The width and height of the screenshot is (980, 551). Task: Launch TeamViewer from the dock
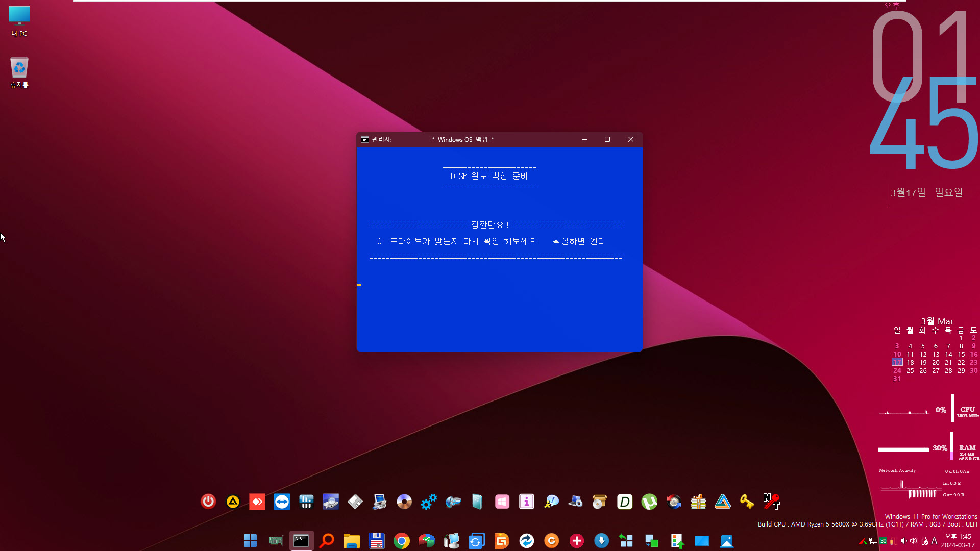coord(282,502)
